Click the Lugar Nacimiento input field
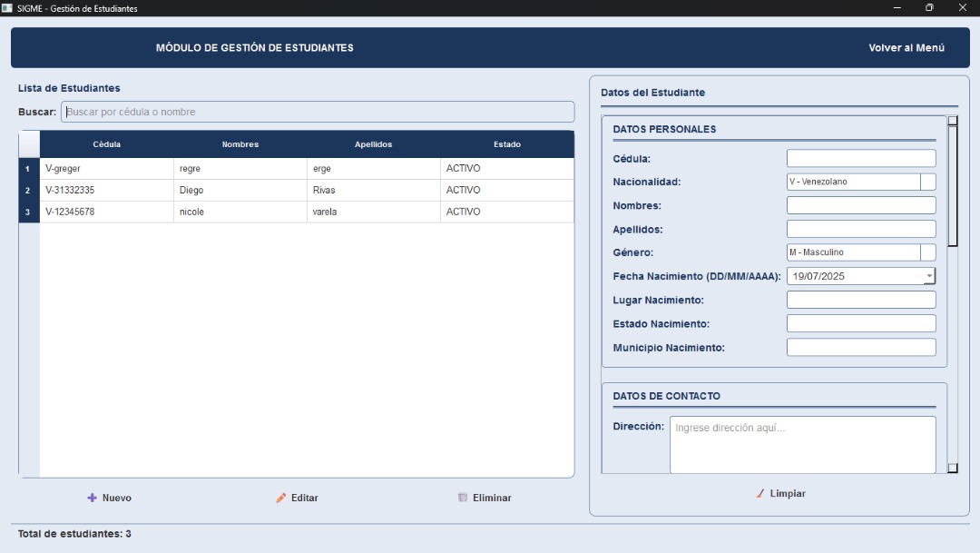The width and height of the screenshot is (980, 553). [860, 301]
